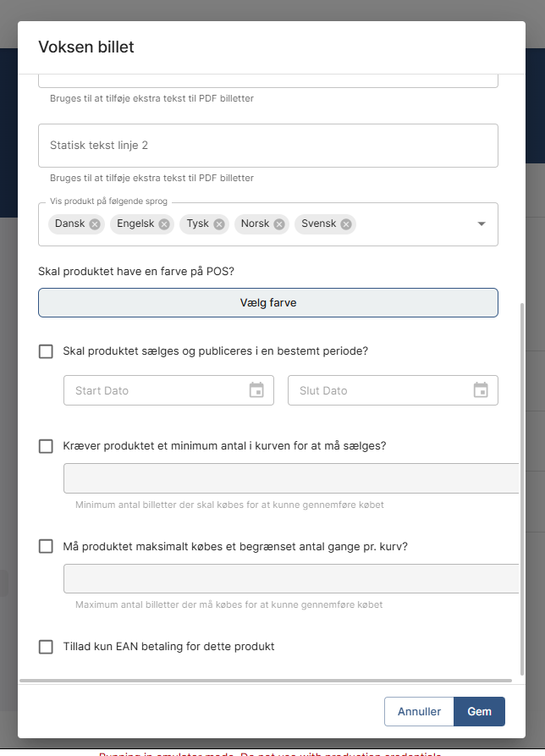
Task: Click the Vælg farve color button
Action: [x=267, y=302]
